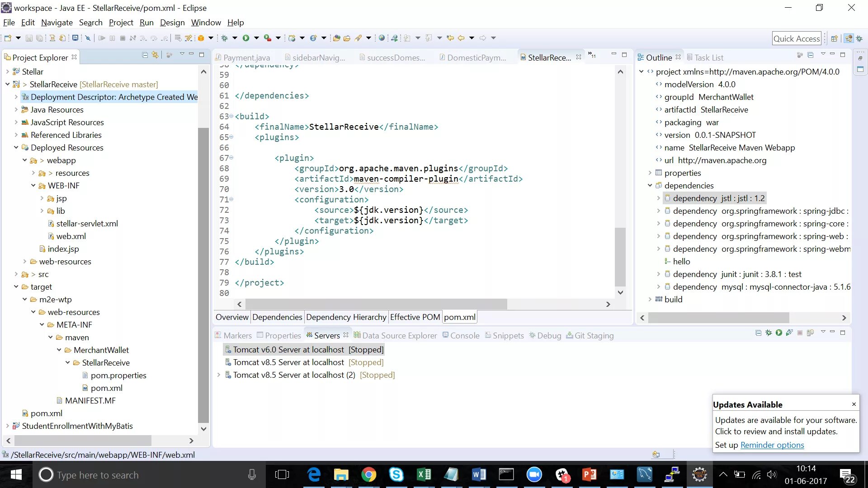Click the Debug bug icon in main toolbar
Viewport: 868px width, 488px height.
(225, 38)
